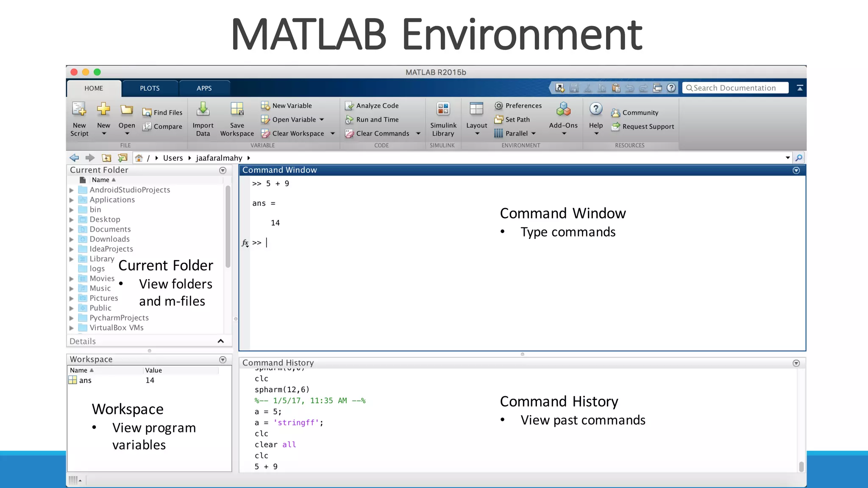Switch to the APPS tab
The height and width of the screenshot is (488, 868).
click(x=204, y=88)
